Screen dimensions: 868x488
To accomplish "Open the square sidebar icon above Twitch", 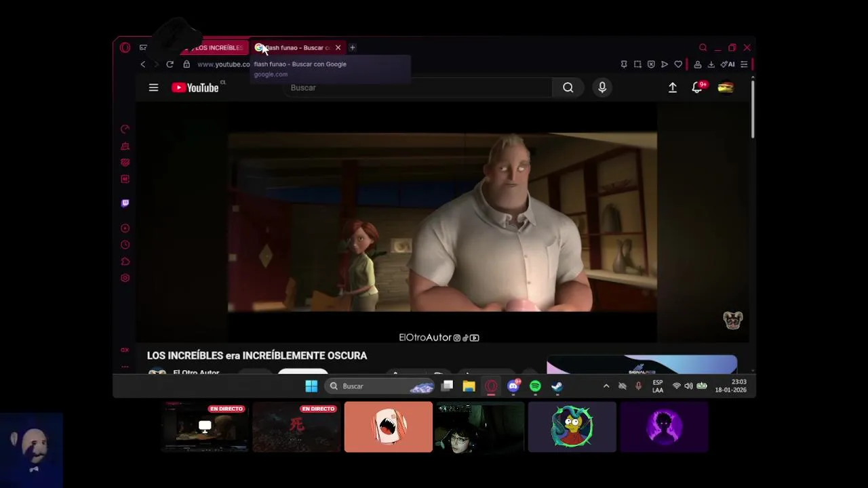I will (x=125, y=179).
